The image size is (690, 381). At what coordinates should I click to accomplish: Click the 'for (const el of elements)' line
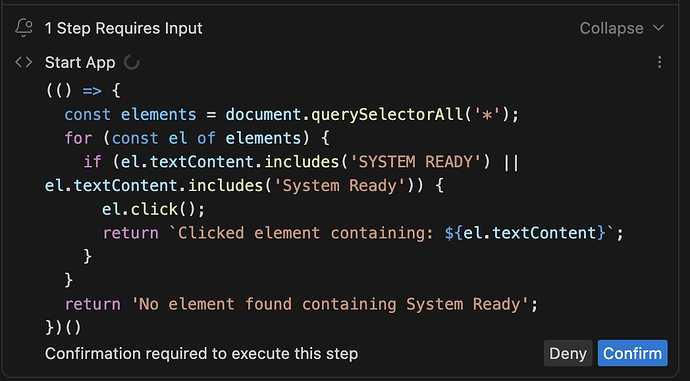pos(197,139)
